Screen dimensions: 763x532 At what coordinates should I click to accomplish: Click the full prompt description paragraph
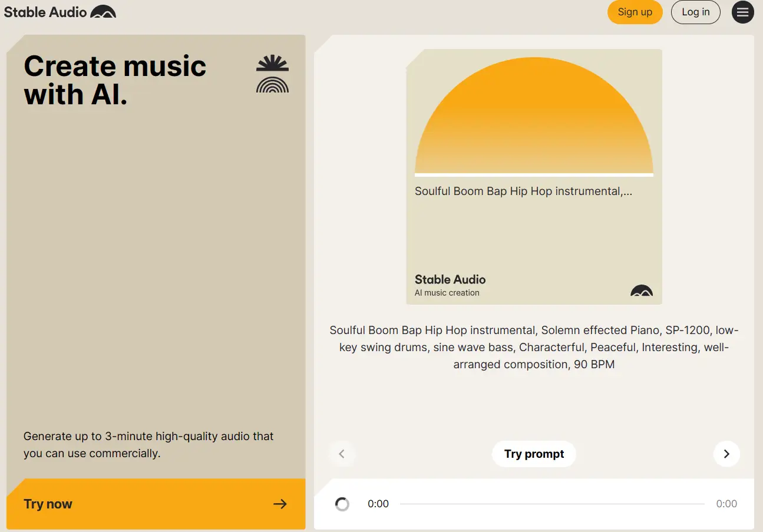click(x=534, y=347)
